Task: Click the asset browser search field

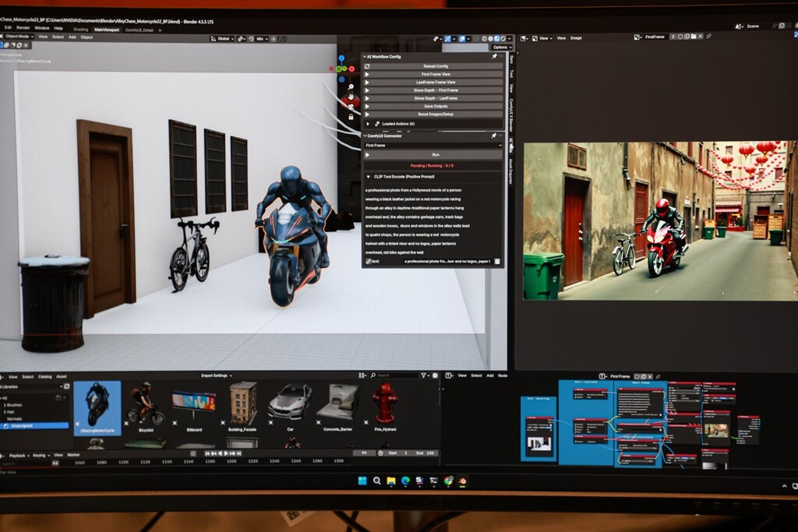Action: [394, 375]
